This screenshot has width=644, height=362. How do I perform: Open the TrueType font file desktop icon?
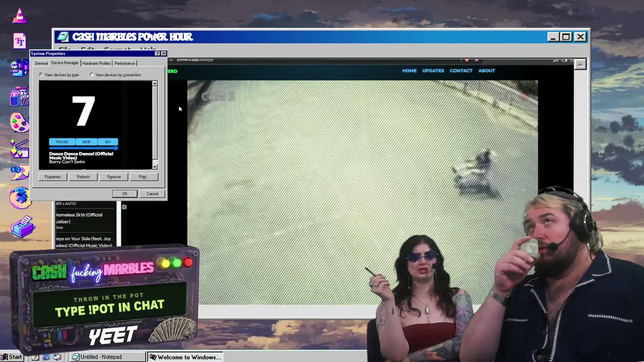pos(20,41)
